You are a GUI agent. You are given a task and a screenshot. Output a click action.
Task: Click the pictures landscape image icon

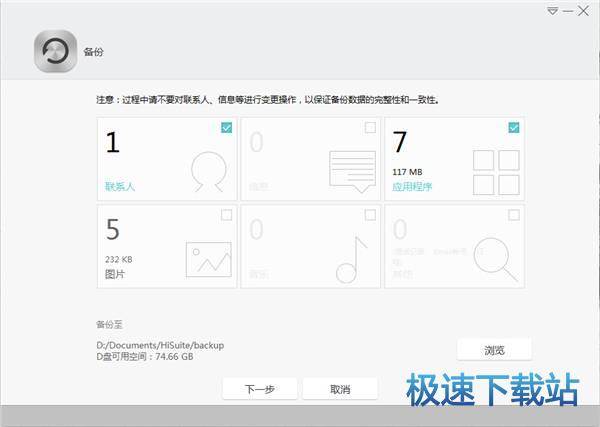(x=209, y=259)
